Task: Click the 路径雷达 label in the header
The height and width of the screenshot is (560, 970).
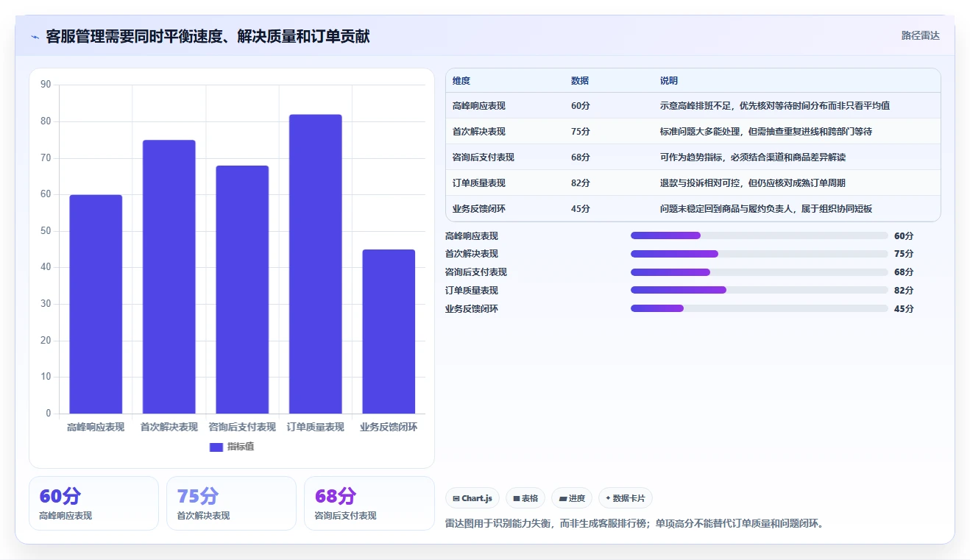Action: point(921,35)
